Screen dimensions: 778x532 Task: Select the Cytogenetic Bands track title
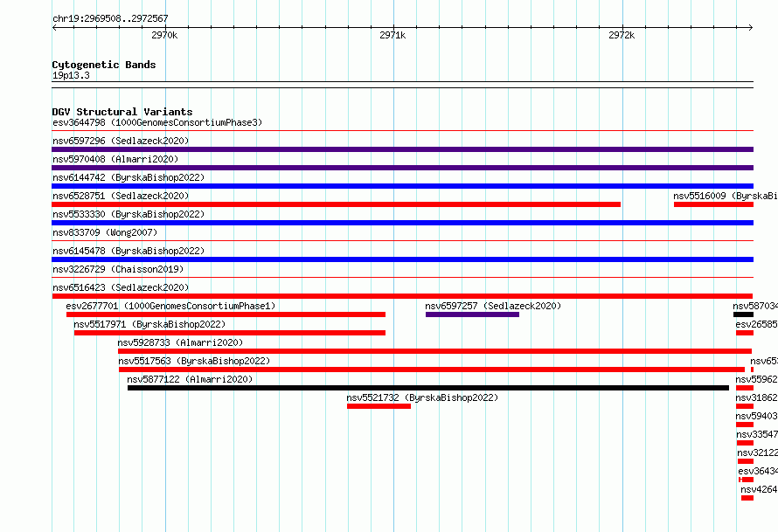pos(104,65)
